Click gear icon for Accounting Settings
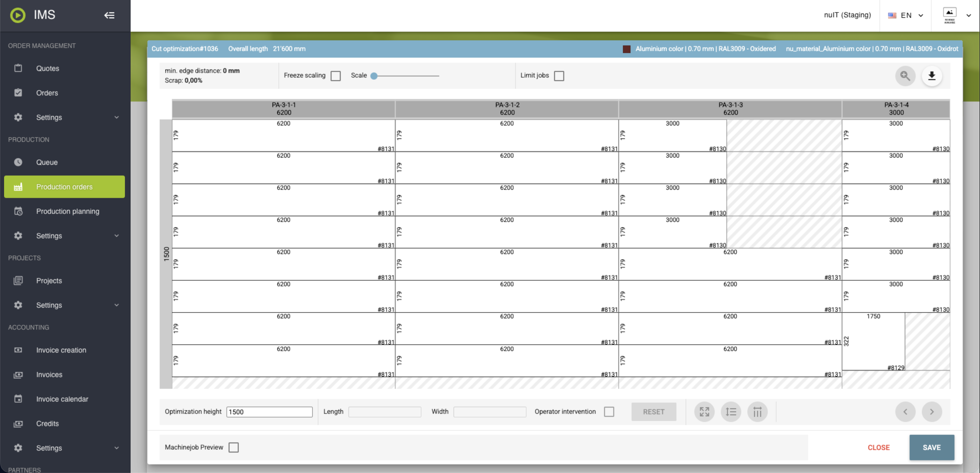The image size is (980, 473). coord(18,448)
